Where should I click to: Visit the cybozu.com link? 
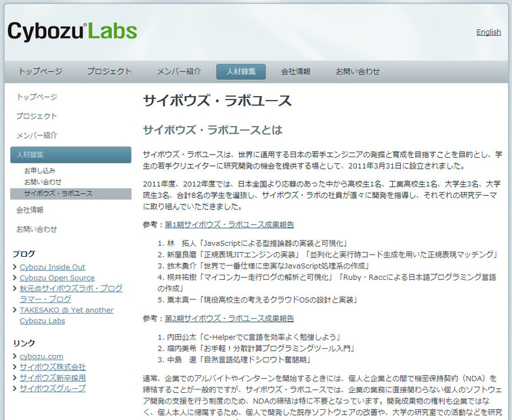41,356
